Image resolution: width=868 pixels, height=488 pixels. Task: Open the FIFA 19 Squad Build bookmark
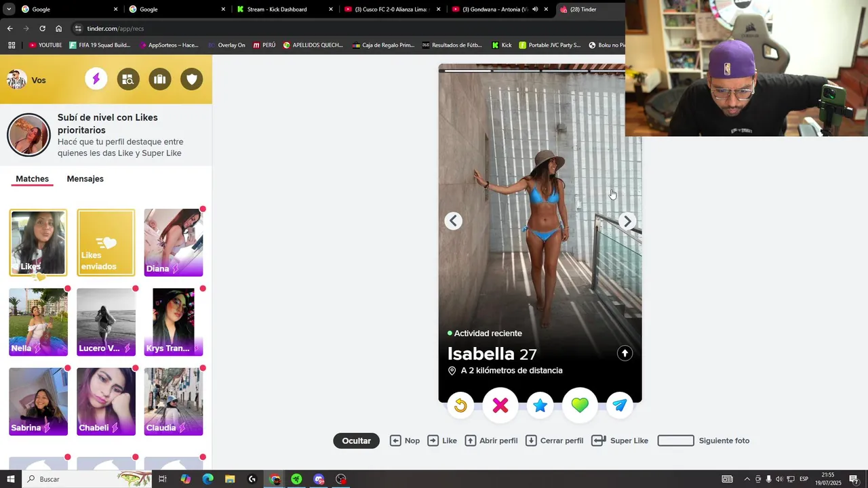point(100,45)
